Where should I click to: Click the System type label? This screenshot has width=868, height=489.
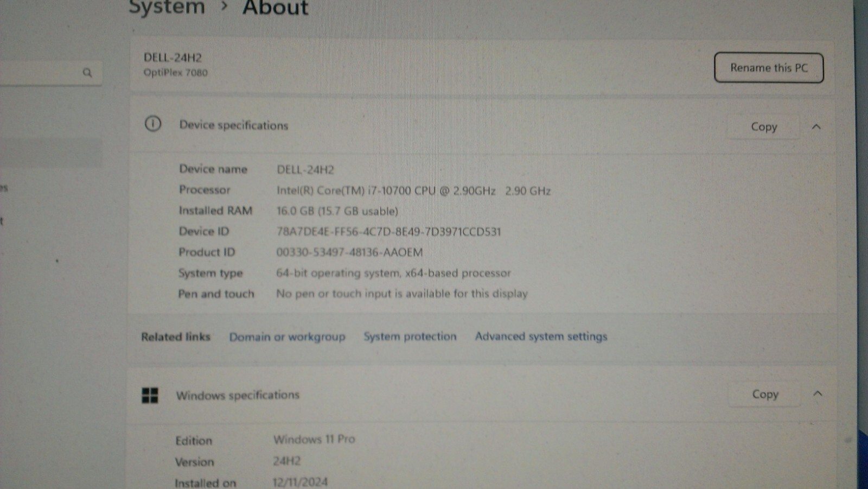210,273
